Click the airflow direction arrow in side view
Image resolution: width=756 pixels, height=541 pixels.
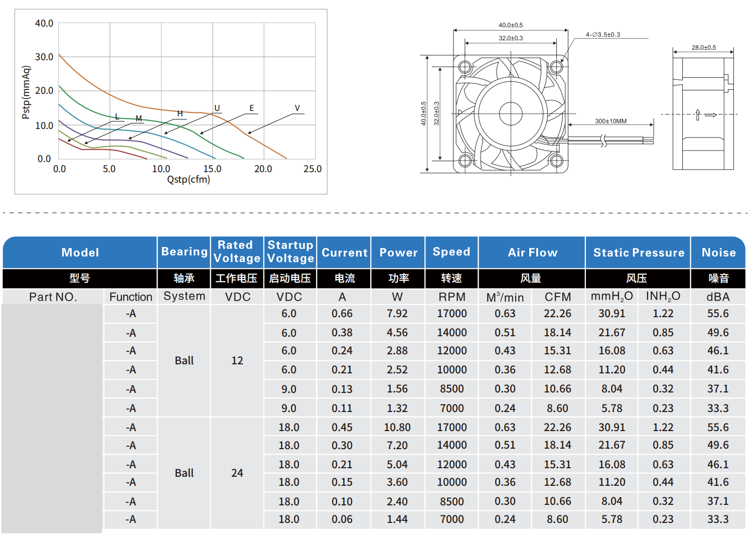click(711, 115)
